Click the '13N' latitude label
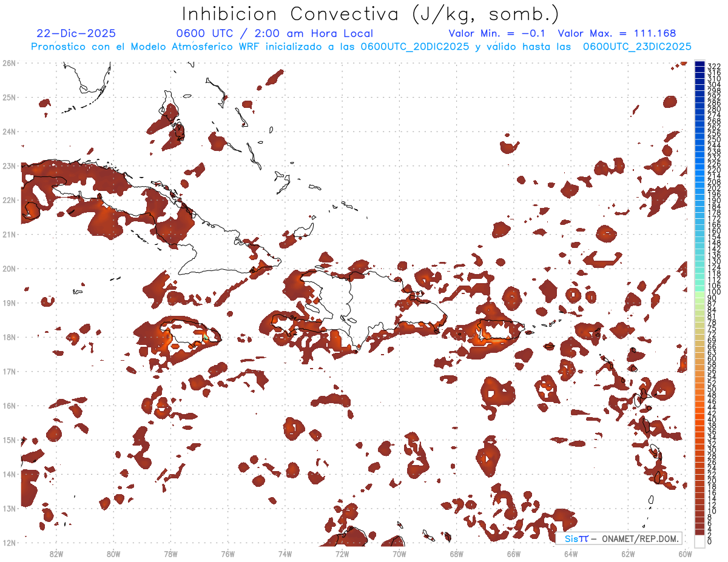 click(9, 508)
